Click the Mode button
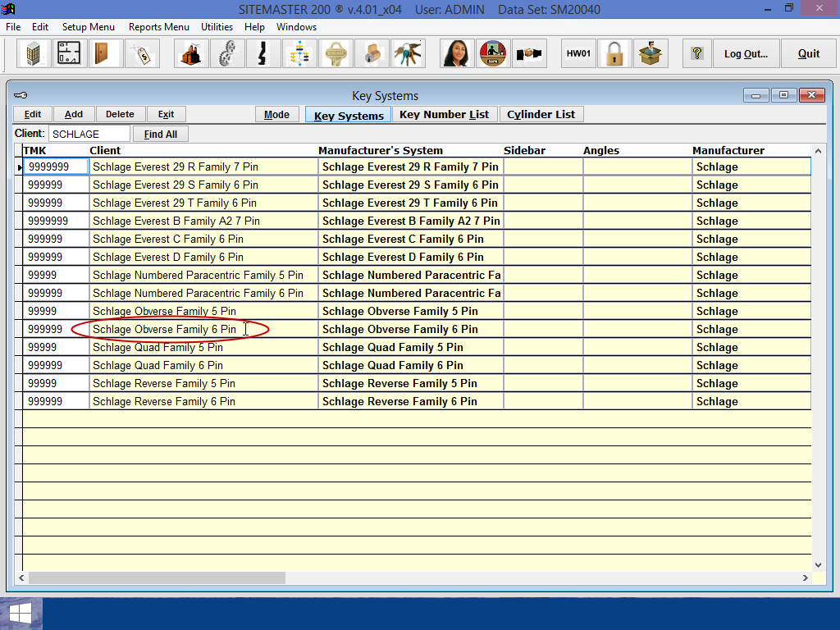The width and height of the screenshot is (840, 630). 276,114
